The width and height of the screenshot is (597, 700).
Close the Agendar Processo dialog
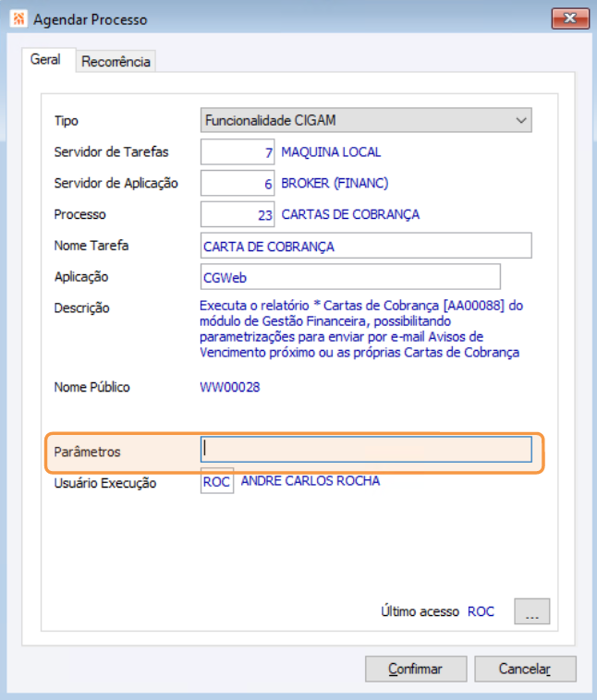pyautogui.click(x=570, y=18)
